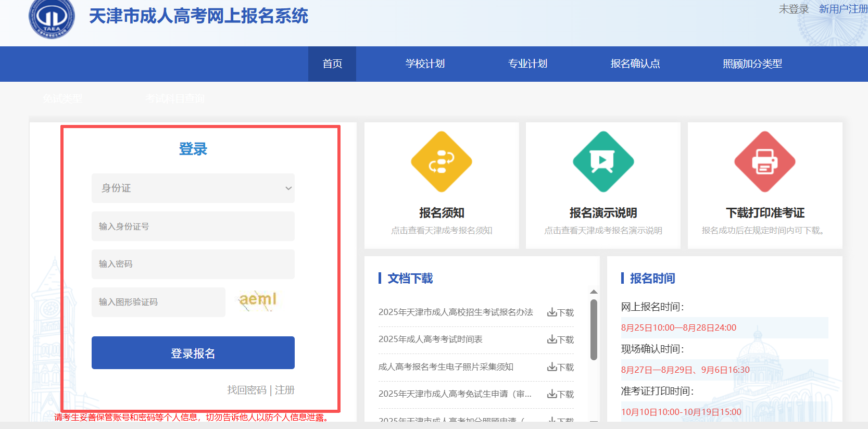Refresh the captcha image showing aeml
The image size is (868, 429).
258,300
